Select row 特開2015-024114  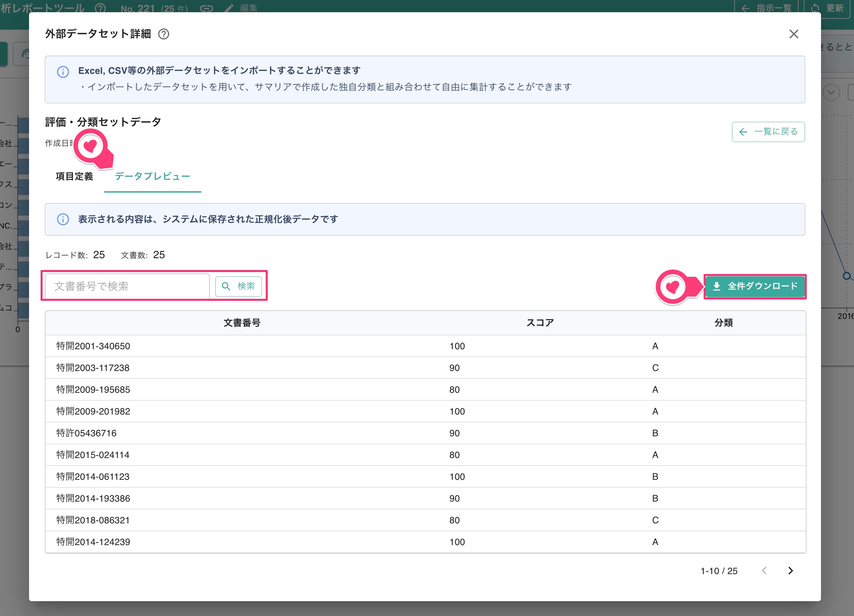click(425, 455)
